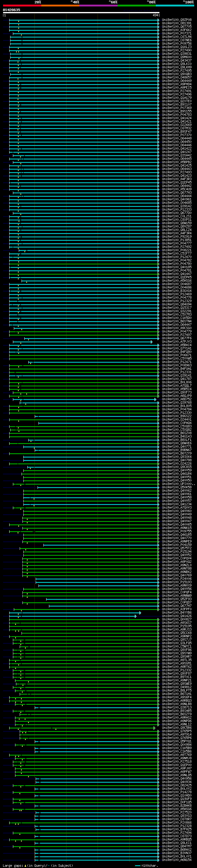Select label UniRef100_B8XLF1
This screenshot has width=197, height=868.
pyautogui.click(x=177, y=440)
